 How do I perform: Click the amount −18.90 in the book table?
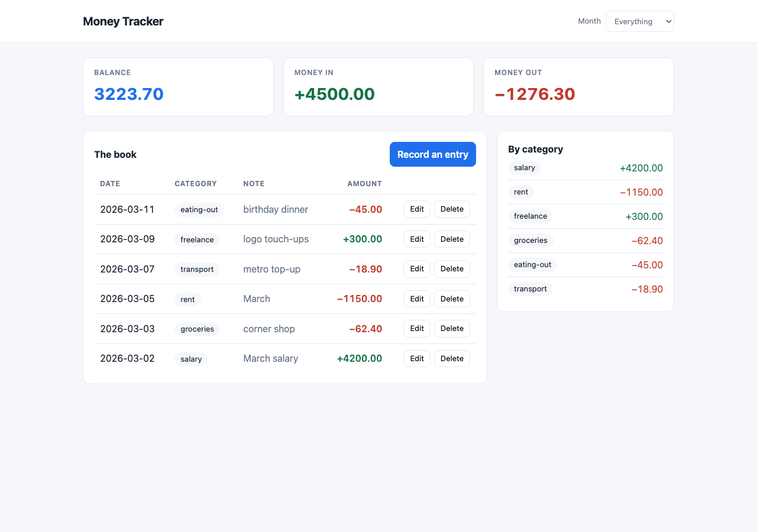(x=365, y=269)
